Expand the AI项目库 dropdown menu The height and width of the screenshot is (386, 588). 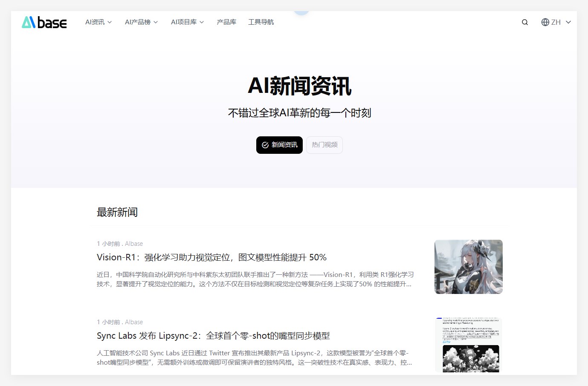point(187,22)
